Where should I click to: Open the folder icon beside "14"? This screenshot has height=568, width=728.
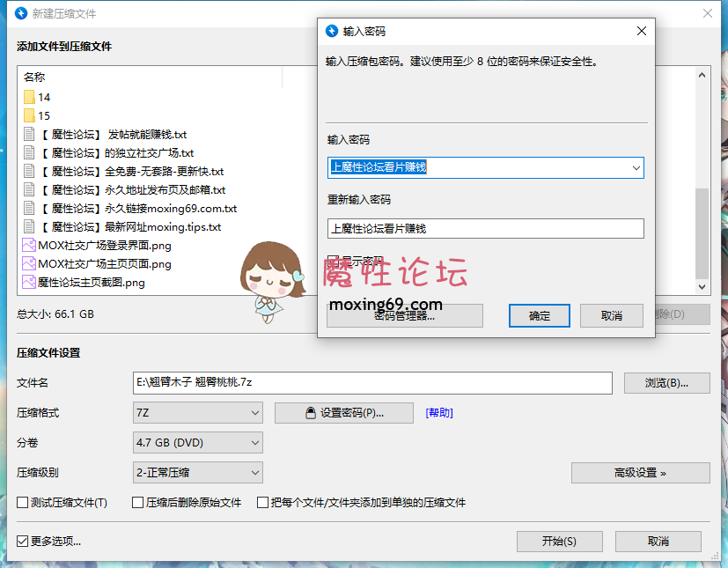(30, 97)
